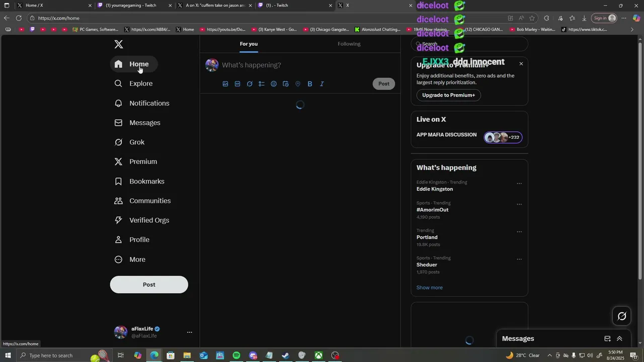This screenshot has height=362, width=644.
Task: Schedule the post with calendar icon
Action: (286, 84)
